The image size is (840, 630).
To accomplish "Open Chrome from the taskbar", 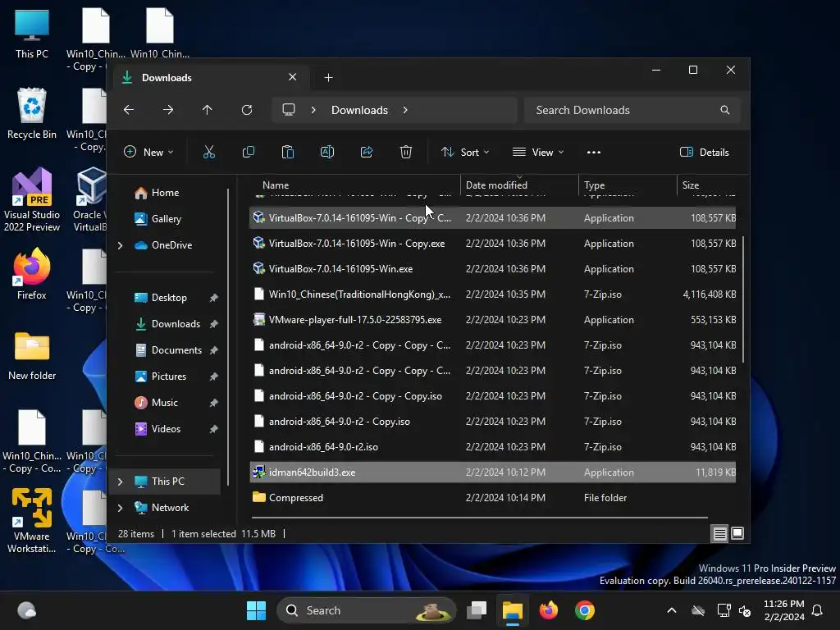I will (x=584, y=610).
